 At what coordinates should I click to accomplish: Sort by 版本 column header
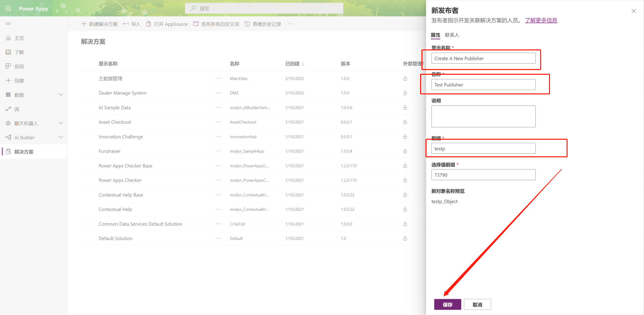(345, 64)
